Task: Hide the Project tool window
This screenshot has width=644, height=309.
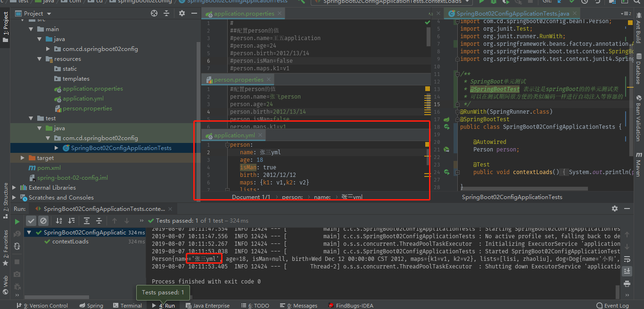Action: [195, 14]
